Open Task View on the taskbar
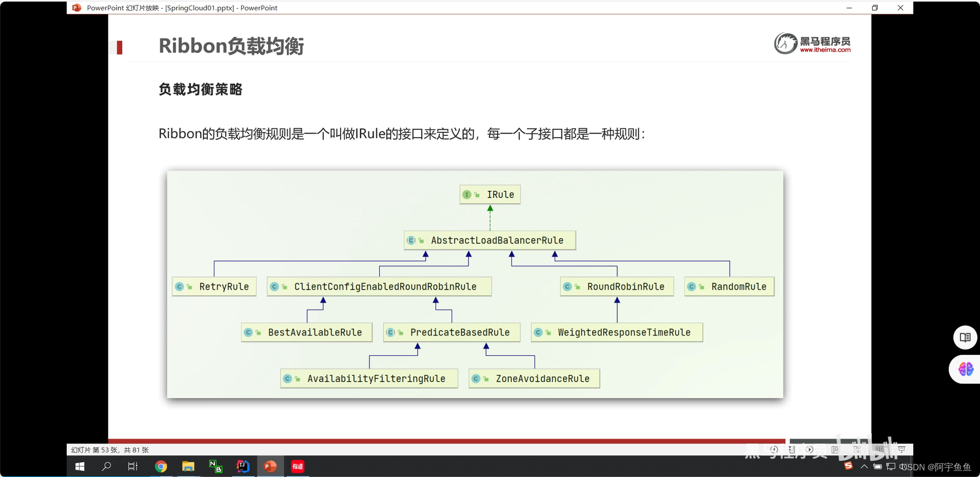 [133, 466]
